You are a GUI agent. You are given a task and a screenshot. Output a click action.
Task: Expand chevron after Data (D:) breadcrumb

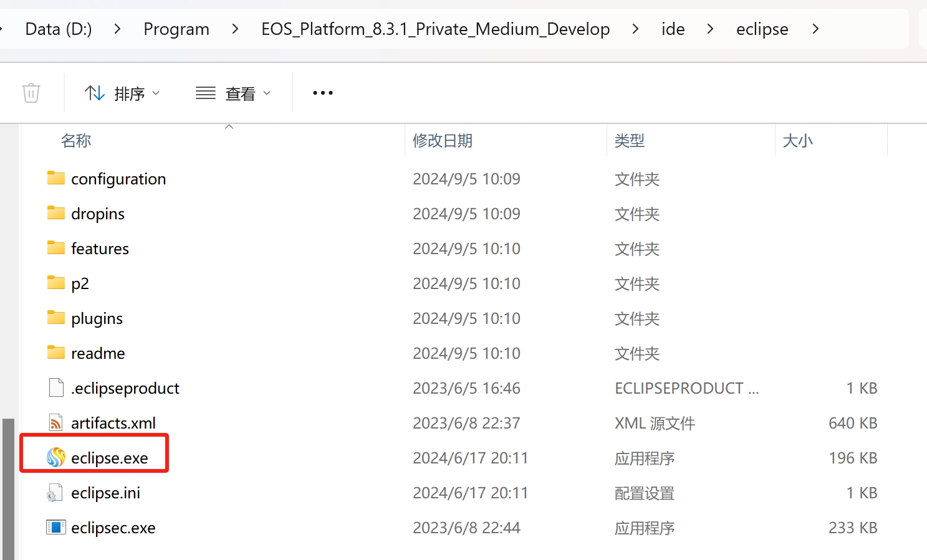(117, 29)
